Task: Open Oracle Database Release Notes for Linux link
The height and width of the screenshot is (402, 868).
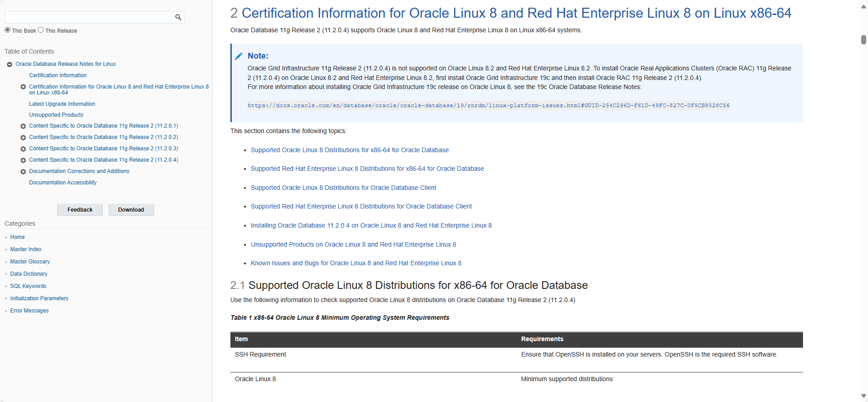Action: click(66, 64)
